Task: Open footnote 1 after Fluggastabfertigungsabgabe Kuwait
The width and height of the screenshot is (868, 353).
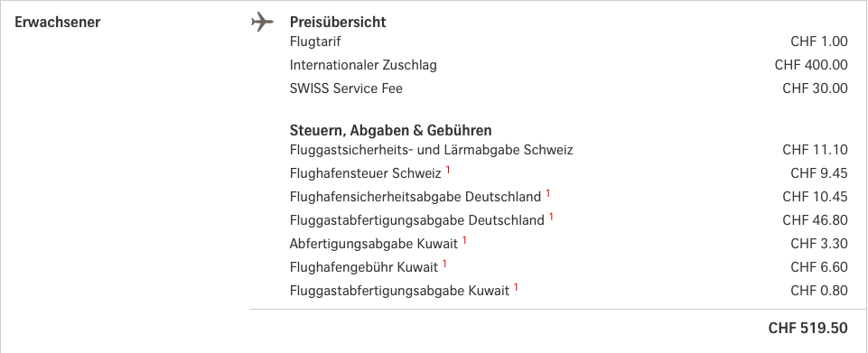Action: 516,286
